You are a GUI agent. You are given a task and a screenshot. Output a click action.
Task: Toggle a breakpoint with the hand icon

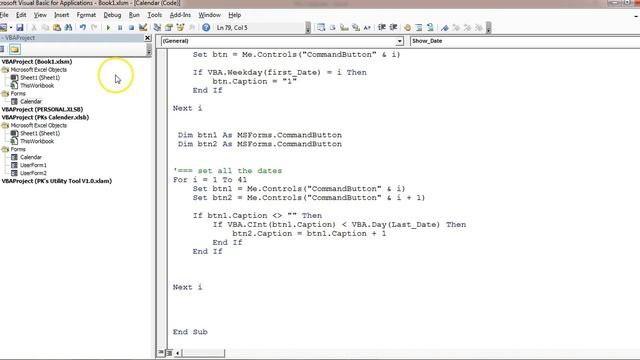(x=407, y=27)
